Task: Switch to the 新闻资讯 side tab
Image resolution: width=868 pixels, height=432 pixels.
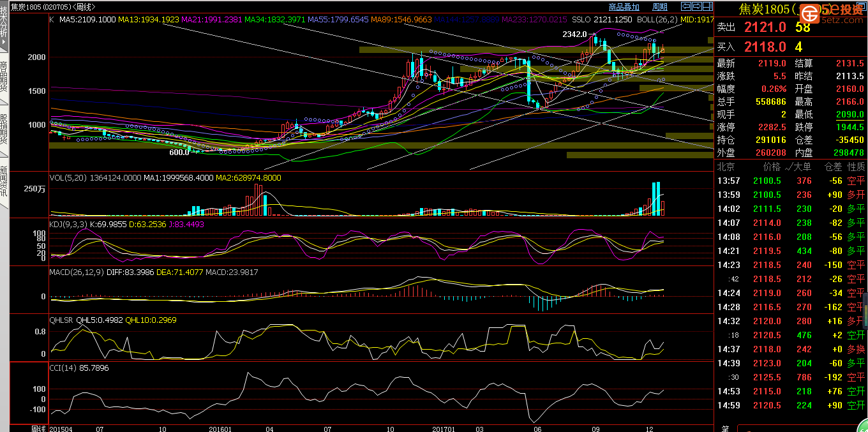Action: [x=4, y=183]
